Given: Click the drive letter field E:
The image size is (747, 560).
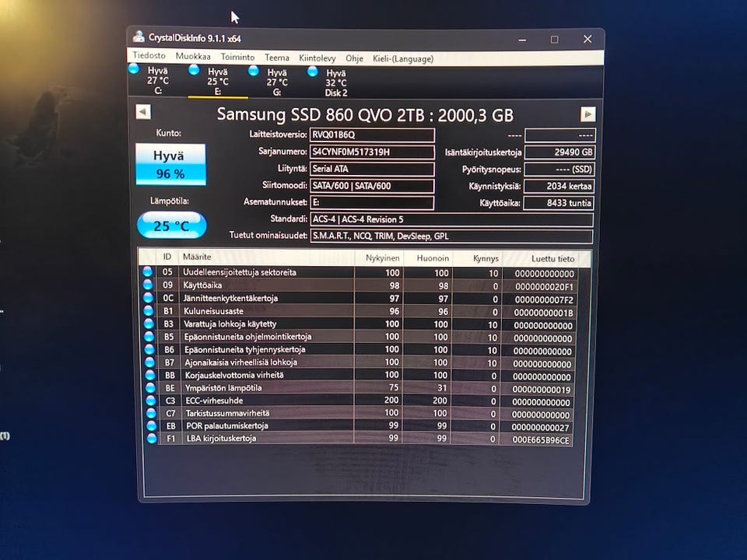Looking at the screenshot, I should 372,202.
